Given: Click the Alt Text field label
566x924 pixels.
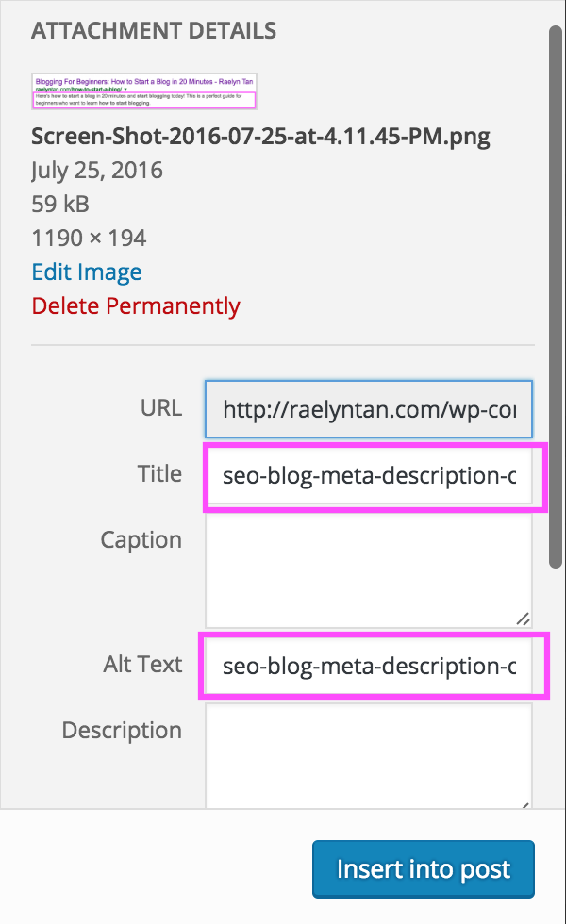Looking at the screenshot, I should click(x=142, y=664).
